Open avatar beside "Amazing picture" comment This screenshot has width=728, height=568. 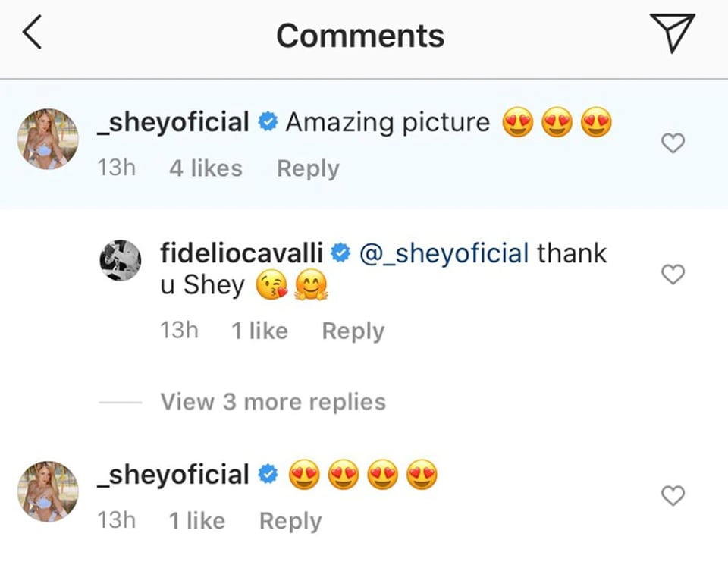coord(48,139)
